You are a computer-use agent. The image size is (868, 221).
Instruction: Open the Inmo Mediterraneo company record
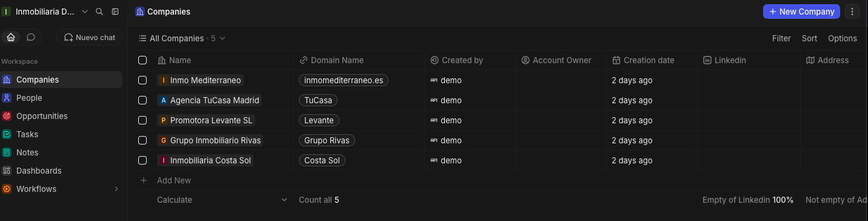click(200, 80)
